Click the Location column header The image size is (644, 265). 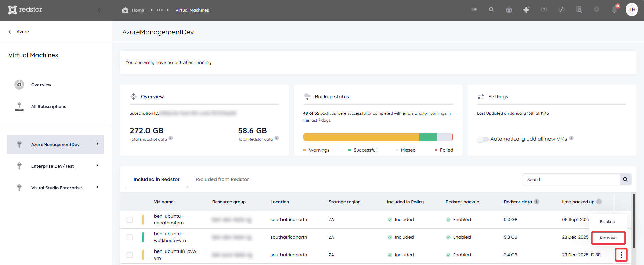279,202
